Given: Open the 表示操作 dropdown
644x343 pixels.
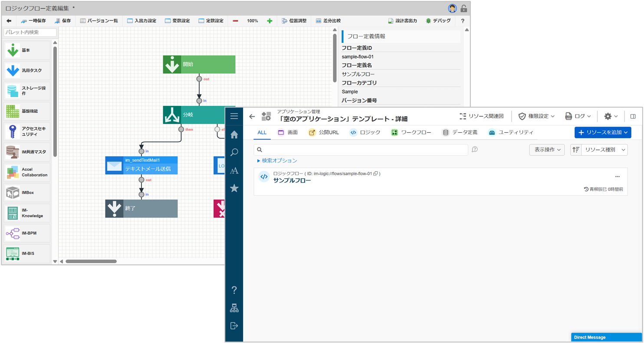Looking at the screenshot, I should pos(546,150).
